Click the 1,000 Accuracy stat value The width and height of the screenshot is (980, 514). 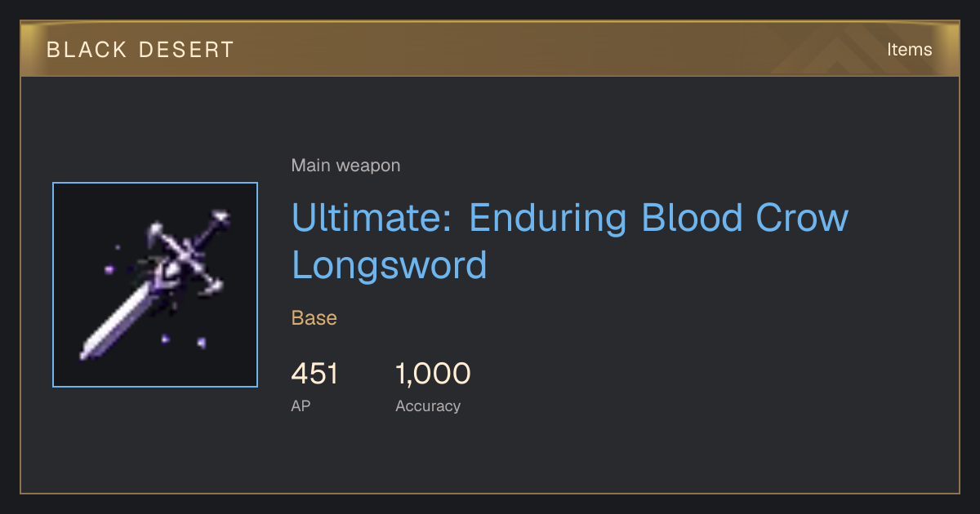click(433, 374)
